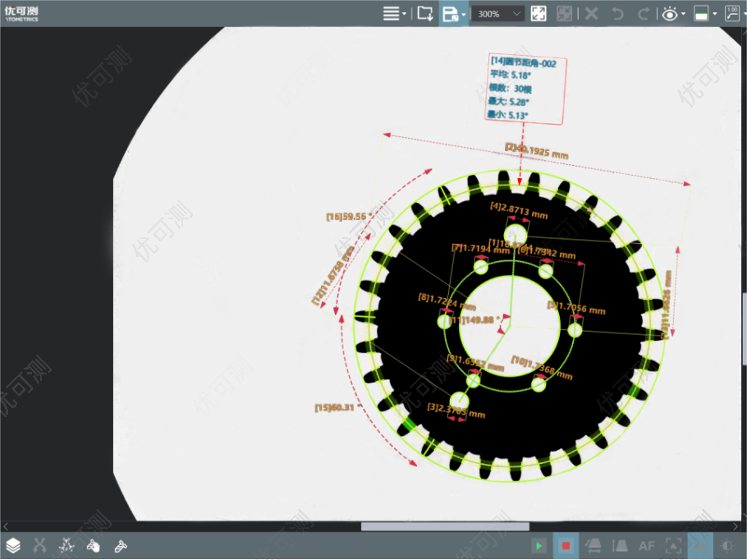Click the fit-to-window expand icon

pos(538,14)
